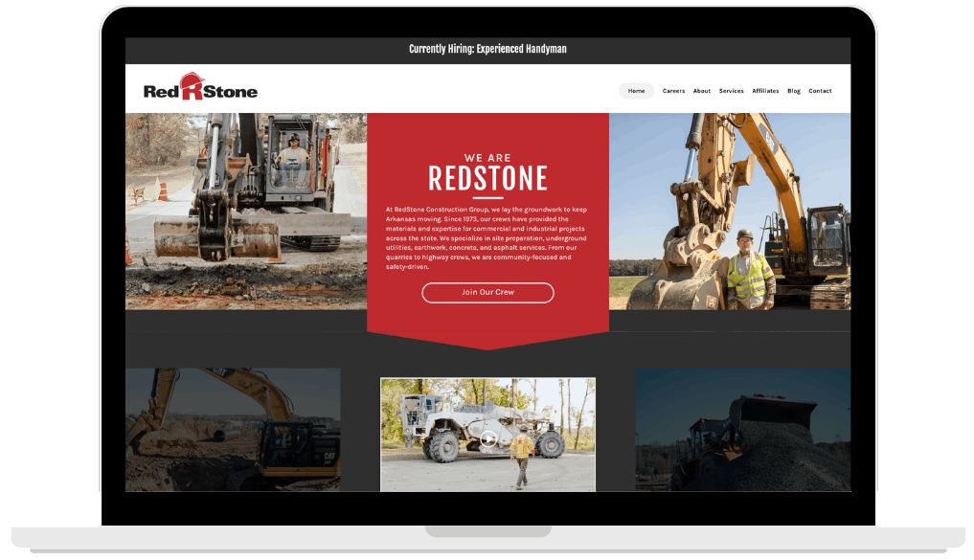Click the RedStone logo in the header
The width and height of the screenshot is (974, 560).
tap(200, 87)
